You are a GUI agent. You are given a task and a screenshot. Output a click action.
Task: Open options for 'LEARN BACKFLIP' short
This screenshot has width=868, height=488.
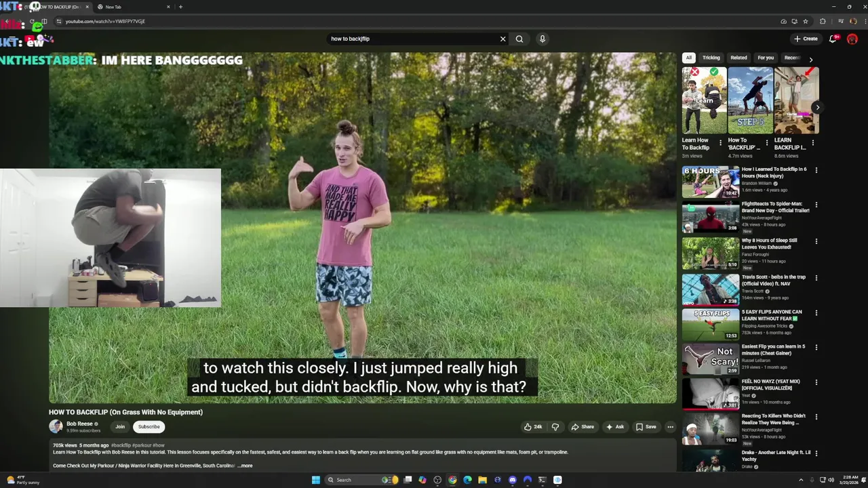point(813,143)
